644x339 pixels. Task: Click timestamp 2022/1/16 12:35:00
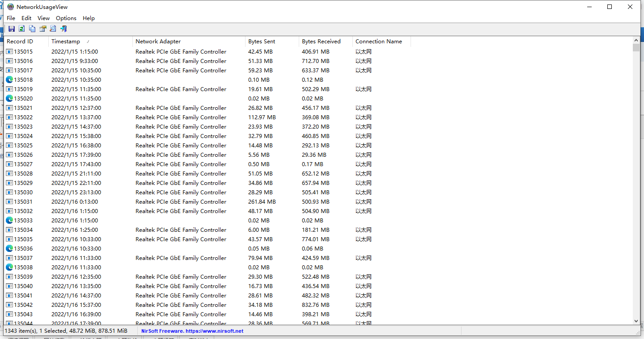(x=76, y=276)
